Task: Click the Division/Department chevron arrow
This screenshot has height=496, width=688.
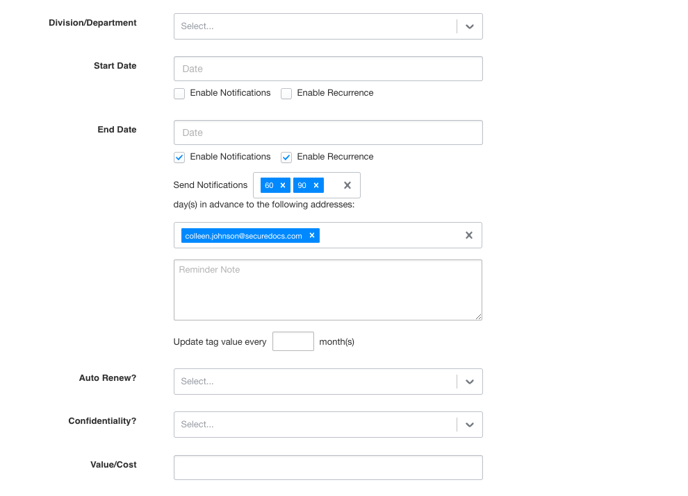Action: pos(469,26)
